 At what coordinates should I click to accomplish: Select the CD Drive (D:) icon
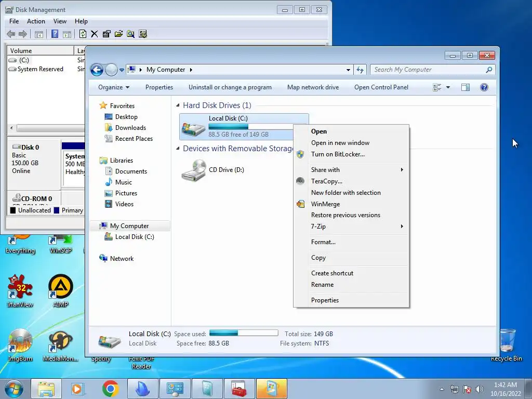[194, 170]
